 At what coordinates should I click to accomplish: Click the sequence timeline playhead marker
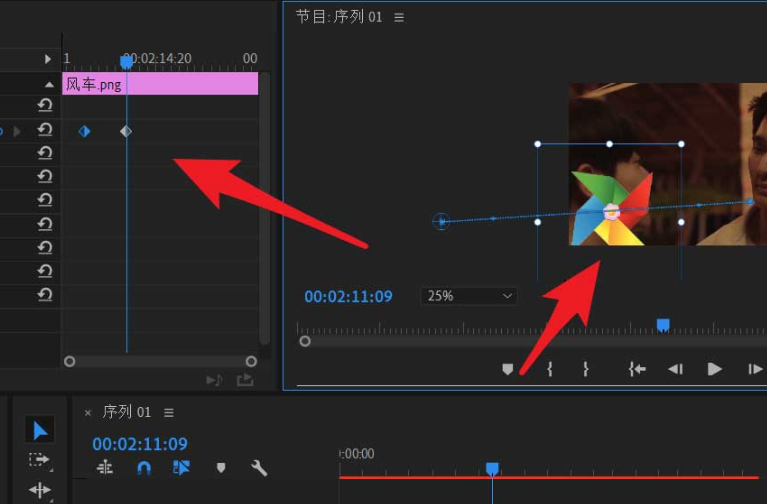tap(492, 469)
